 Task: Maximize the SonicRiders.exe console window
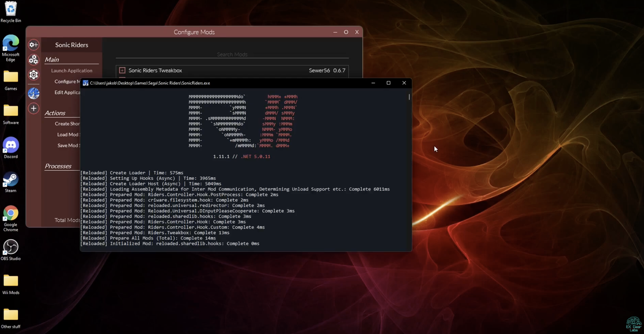[388, 83]
